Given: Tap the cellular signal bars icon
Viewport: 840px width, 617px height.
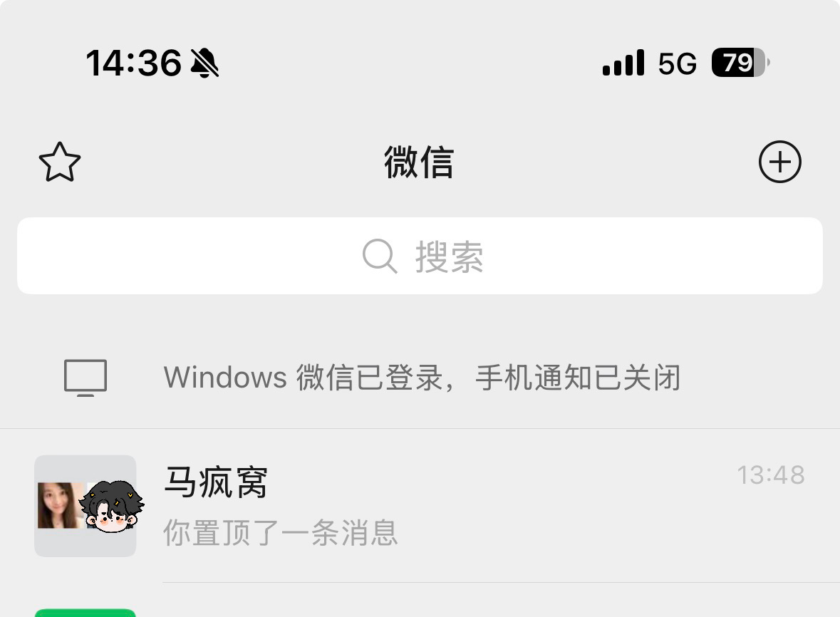Looking at the screenshot, I should click(623, 63).
